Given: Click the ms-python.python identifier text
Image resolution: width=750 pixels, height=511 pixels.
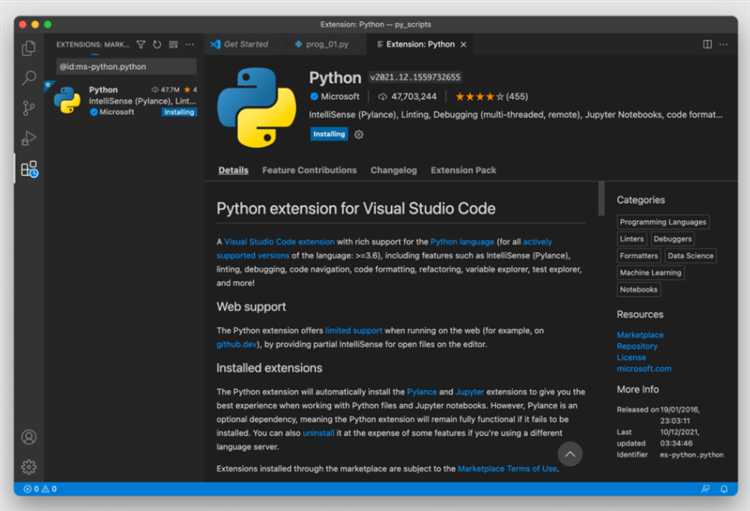Looking at the screenshot, I should (x=692, y=455).
